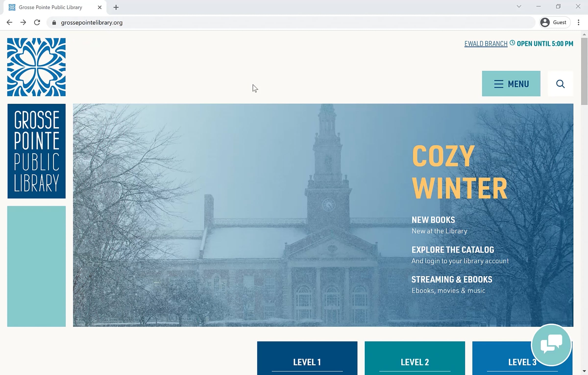Select the STREAMING & EBOOKS link
This screenshot has height=375, width=588.
tap(452, 279)
